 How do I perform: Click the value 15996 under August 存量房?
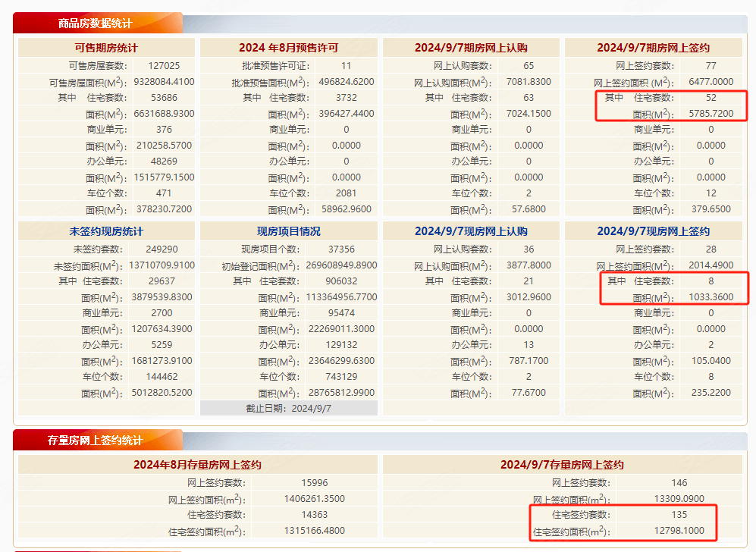(x=314, y=483)
